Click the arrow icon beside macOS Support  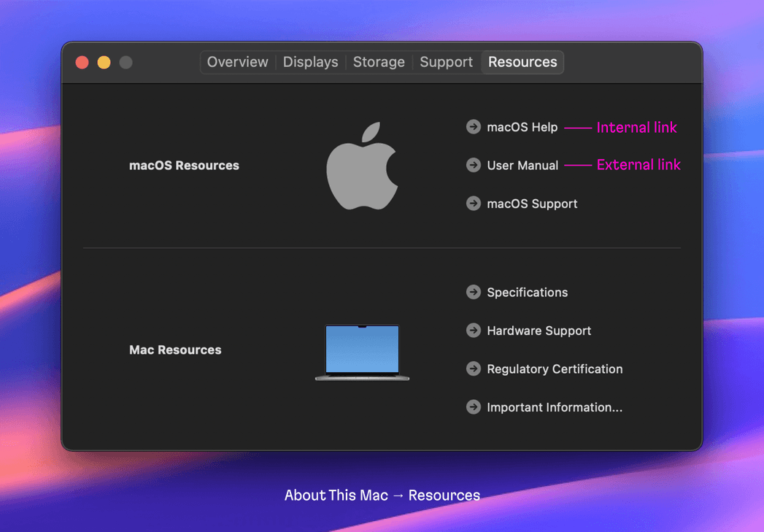coord(473,203)
